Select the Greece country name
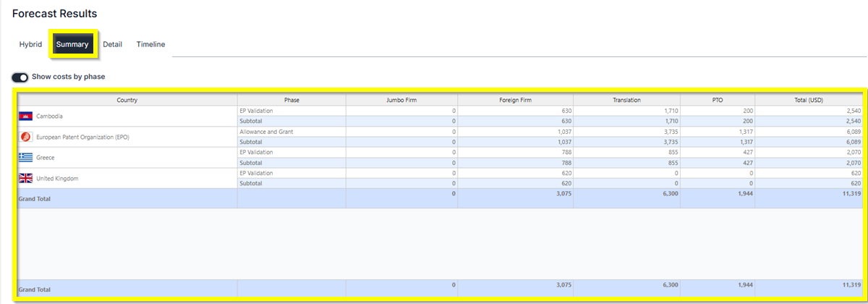Screen dimensions: 868x304 (x=46, y=157)
